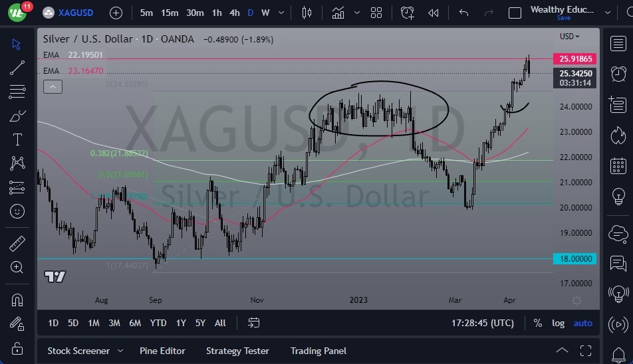Set date range to 5Y
Image resolution: width=633 pixels, height=364 pixels.
[200, 323]
